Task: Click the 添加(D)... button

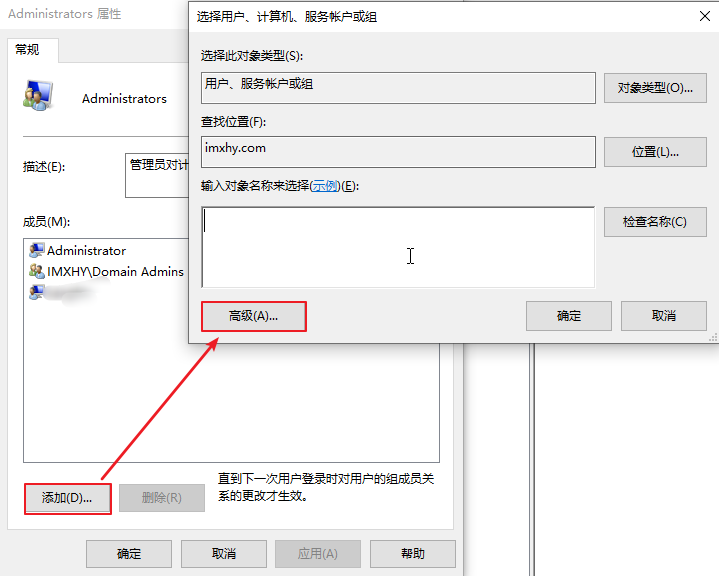Action: (x=66, y=498)
